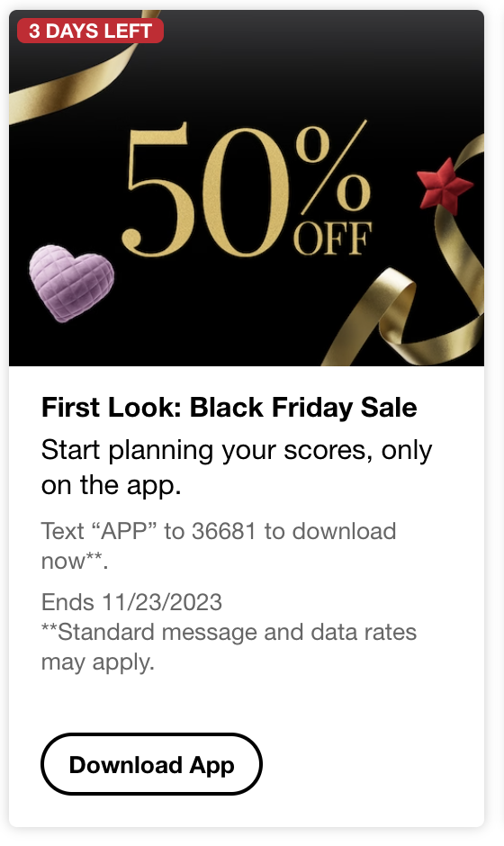Click the gold OFF text in banner
The image size is (504, 846).
pos(332,238)
